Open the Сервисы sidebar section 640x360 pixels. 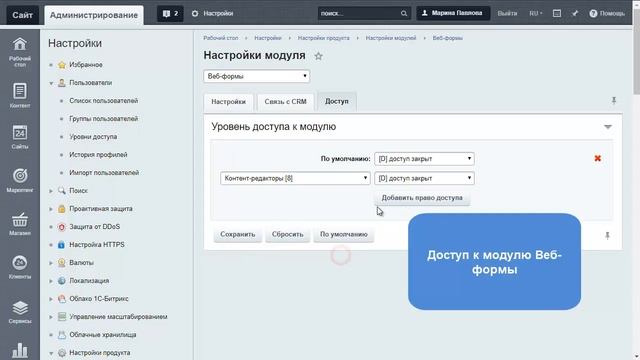20,312
